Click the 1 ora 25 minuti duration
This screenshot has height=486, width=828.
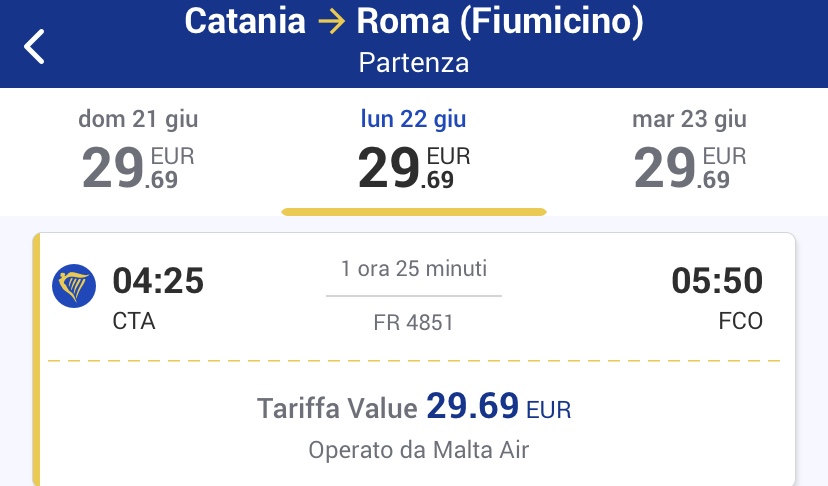(x=414, y=269)
